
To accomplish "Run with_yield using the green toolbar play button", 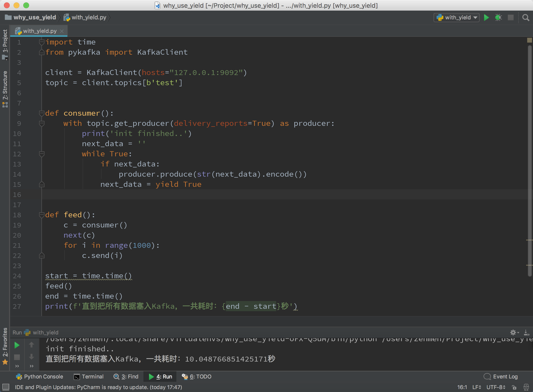I will pos(486,17).
